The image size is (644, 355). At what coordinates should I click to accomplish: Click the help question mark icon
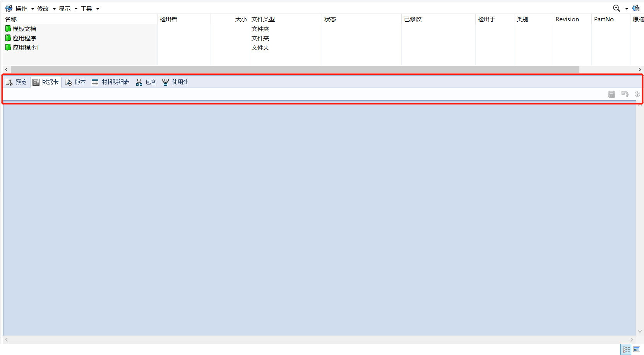point(637,94)
